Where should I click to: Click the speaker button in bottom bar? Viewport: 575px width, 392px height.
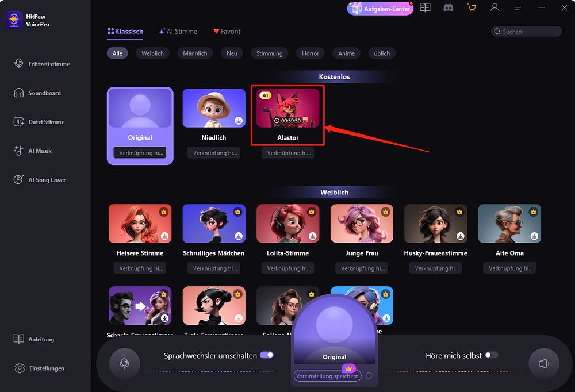(544, 363)
